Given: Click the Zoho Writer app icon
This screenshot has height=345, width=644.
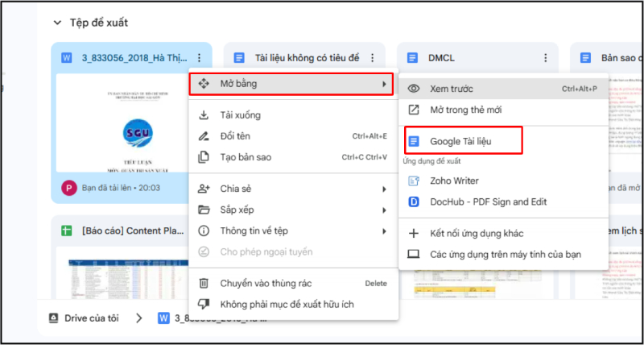Looking at the screenshot, I should coord(414,181).
